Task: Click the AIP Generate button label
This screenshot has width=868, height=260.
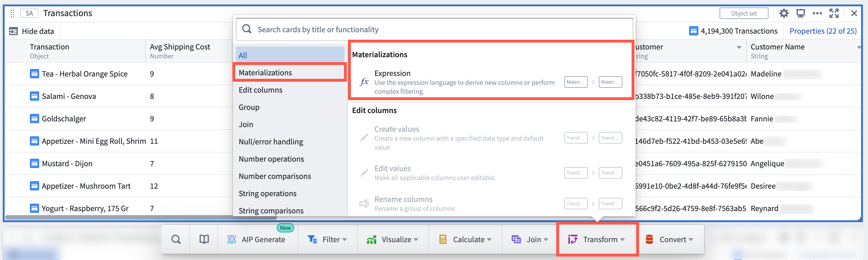Action: point(263,240)
